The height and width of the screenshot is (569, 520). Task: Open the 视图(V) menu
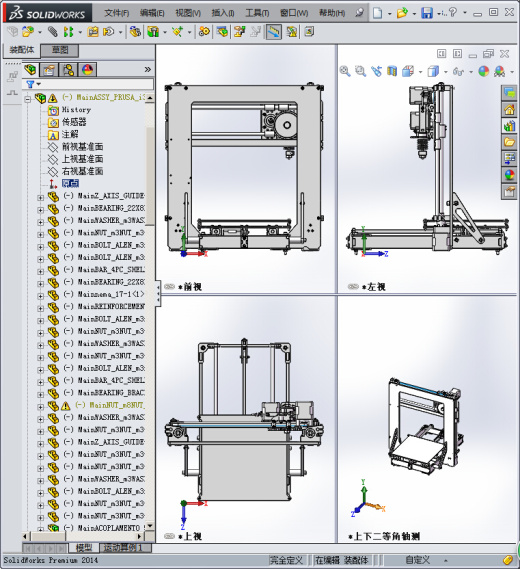click(x=188, y=13)
